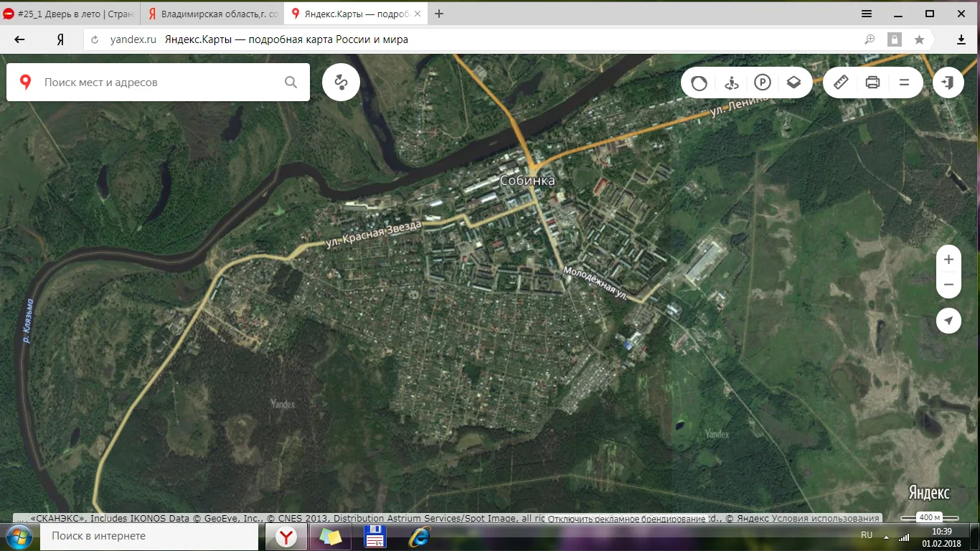Screen dimensions: 980x551
Task: Click the 'Собинка' town label on map
Action: pyautogui.click(x=527, y=181)
